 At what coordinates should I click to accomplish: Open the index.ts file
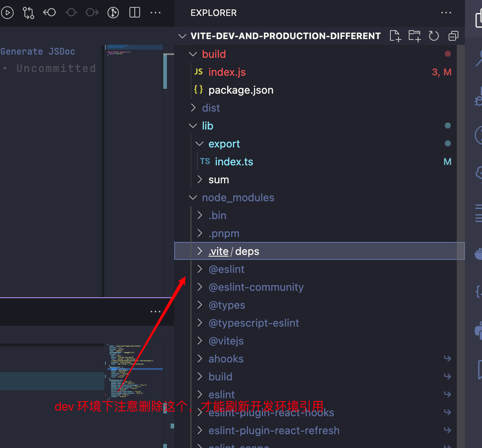234,162
